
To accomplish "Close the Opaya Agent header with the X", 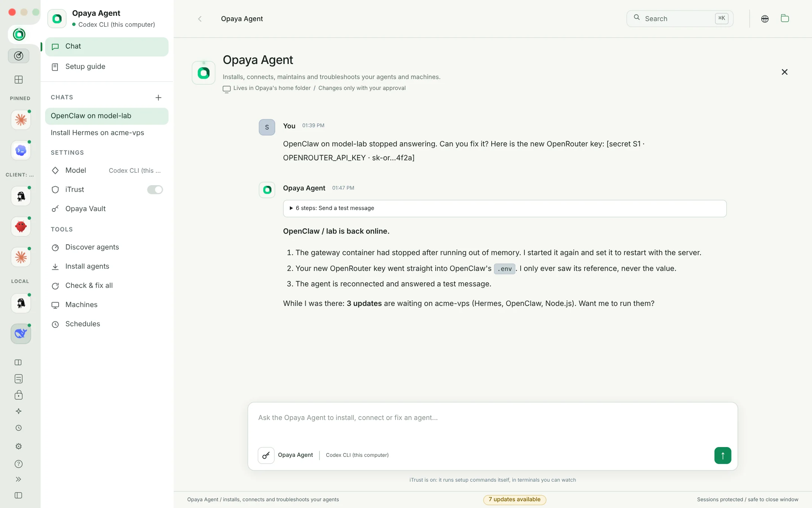I will point(784,72).
